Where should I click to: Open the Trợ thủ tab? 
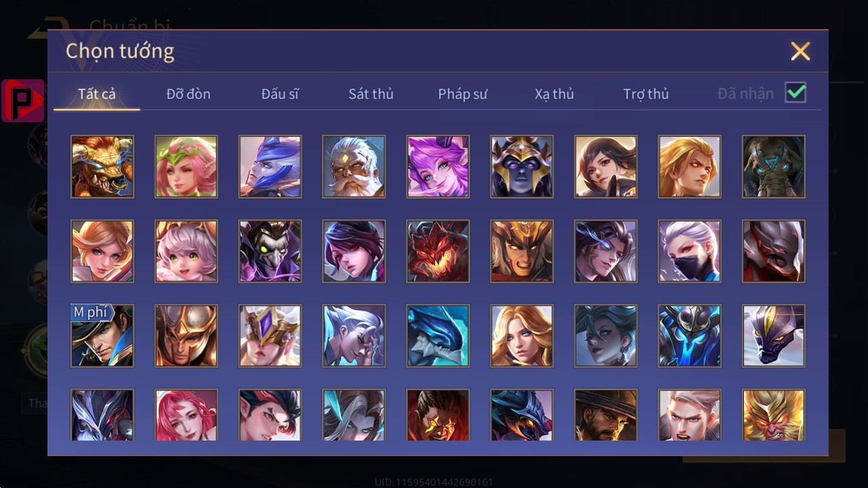[x=646, y=94]
